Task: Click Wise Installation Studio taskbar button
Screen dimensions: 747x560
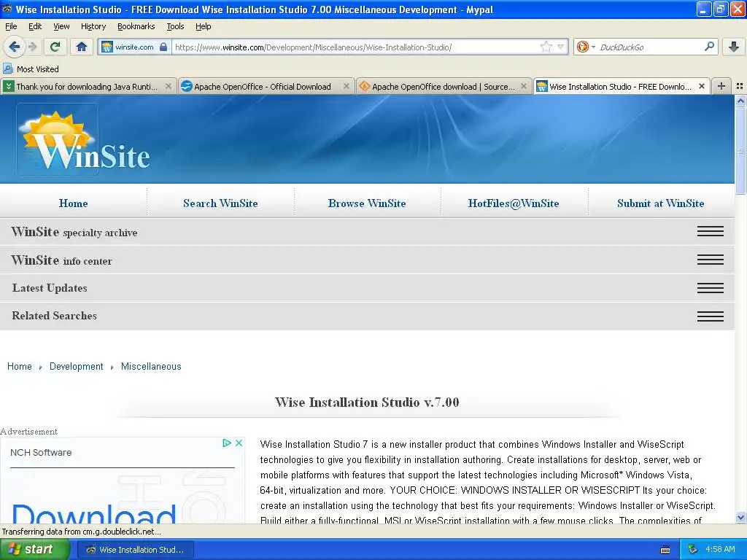Action: [x=134, y=550]
